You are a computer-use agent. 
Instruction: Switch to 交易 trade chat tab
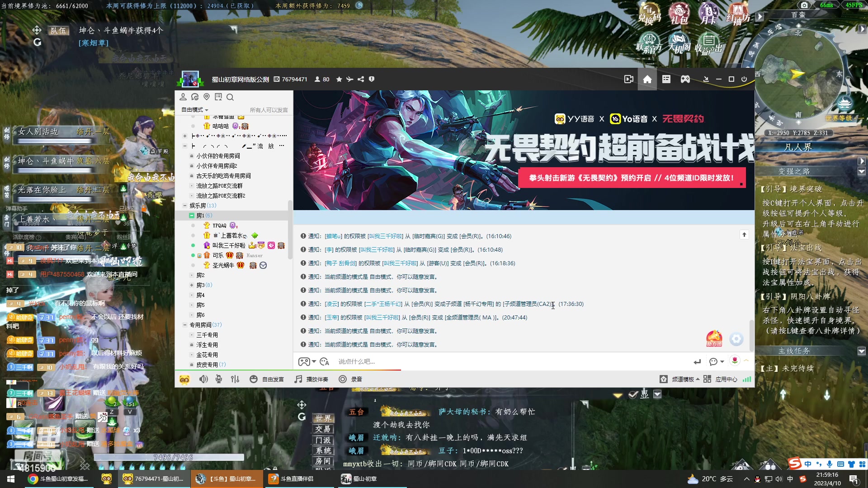(x=323, y=429)
